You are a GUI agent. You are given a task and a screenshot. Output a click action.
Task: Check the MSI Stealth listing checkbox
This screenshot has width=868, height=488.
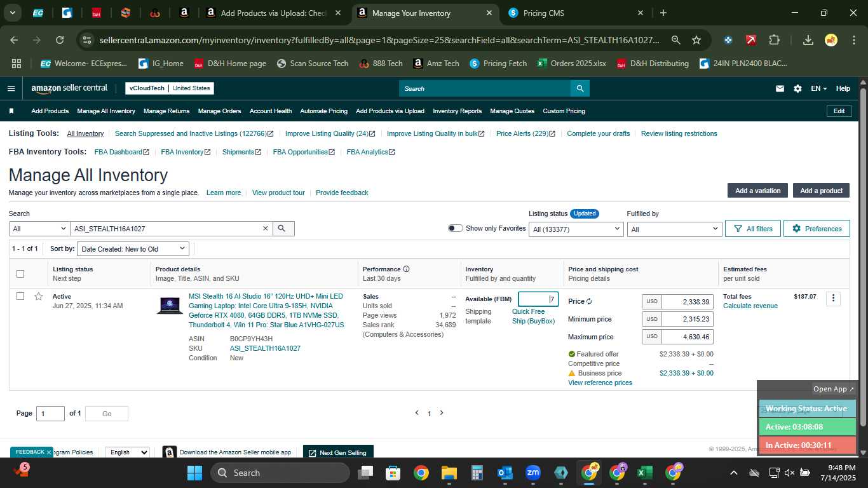(20, 297)
